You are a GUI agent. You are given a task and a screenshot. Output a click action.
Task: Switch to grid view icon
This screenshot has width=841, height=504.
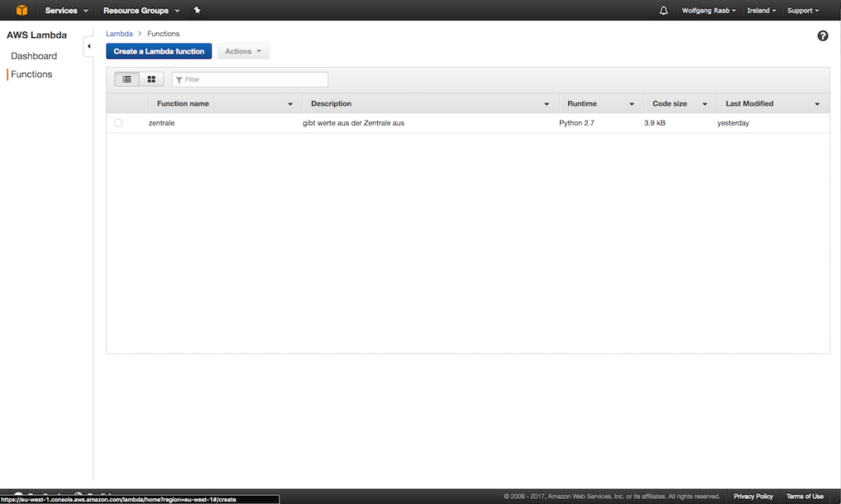click(151, 80)
